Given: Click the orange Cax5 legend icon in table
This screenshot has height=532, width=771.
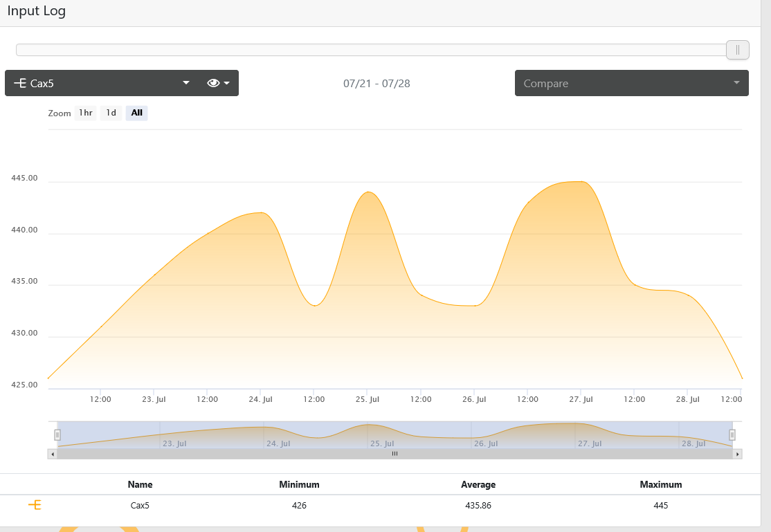Looking at the screenshot, I should (35, 505).
